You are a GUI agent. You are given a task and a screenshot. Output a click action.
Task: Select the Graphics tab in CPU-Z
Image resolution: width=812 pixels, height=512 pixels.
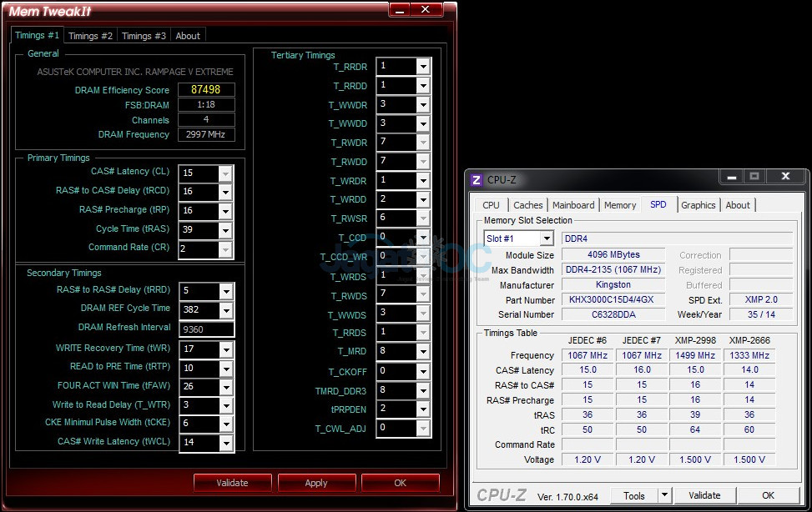698,205
